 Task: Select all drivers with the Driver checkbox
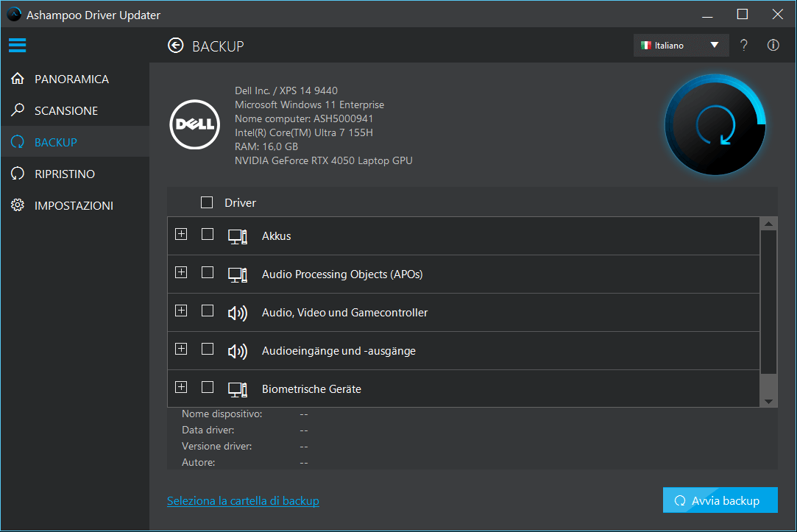point(207,202)
